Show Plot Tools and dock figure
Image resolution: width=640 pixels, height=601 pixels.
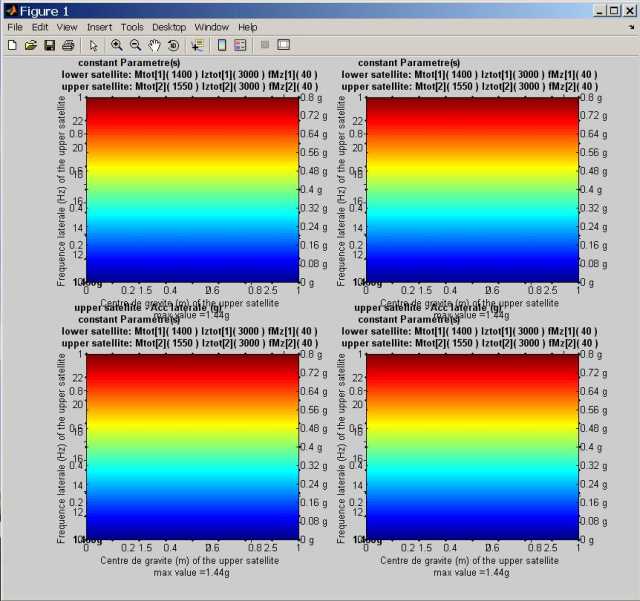pos(284,45)
